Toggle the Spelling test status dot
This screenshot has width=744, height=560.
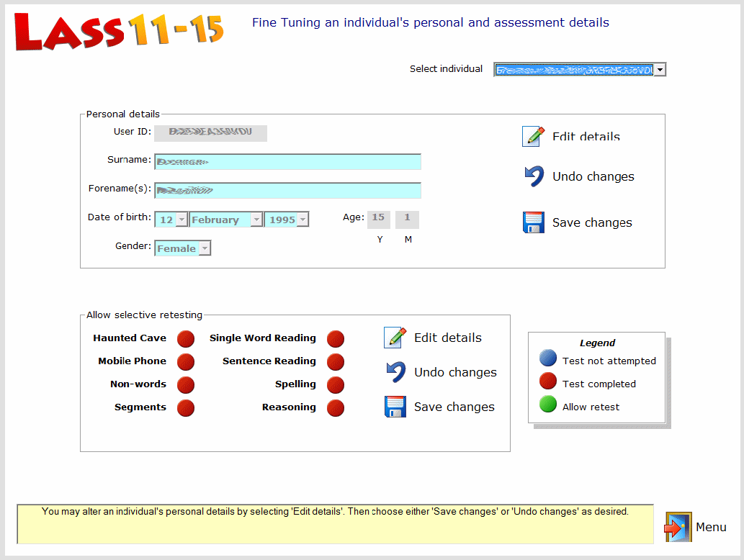click(x=336, y=384)
